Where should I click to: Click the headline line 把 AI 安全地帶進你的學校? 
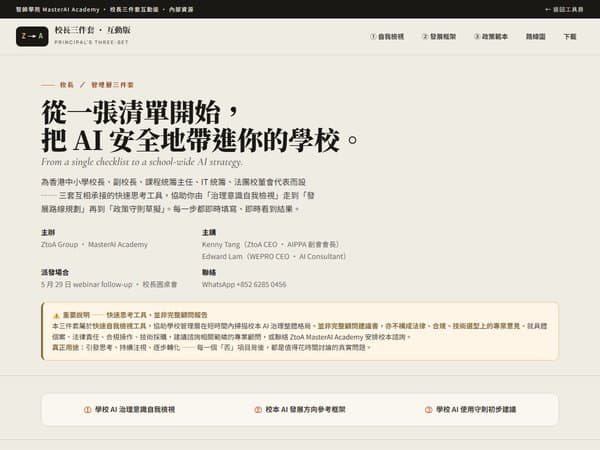(199, 140)
